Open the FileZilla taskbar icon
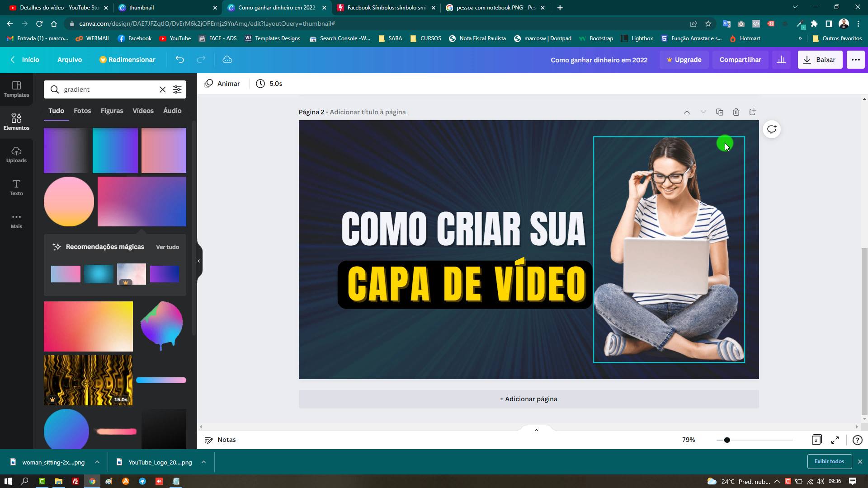Image resolution: width=868 pixels, height=488 pixels. (75, 481)
